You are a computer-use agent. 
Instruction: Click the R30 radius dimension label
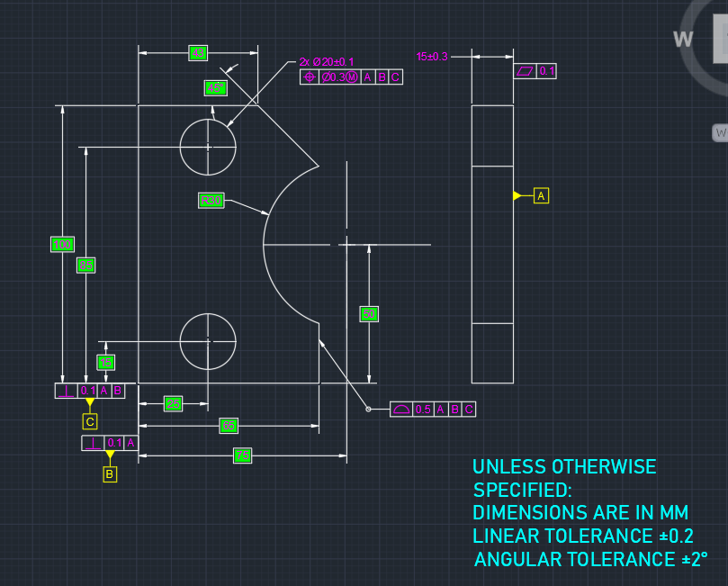coord(211,201)
